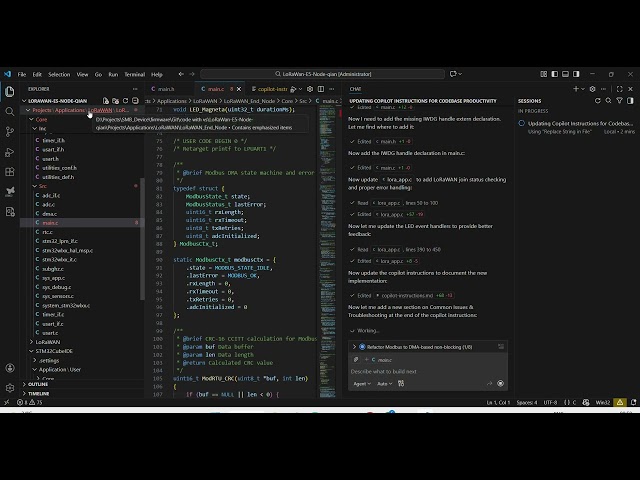Open the Accounts icon in activity bar
Image resolution: width=640 pixels, height=480 pixels.
click(x=10, y=368)
